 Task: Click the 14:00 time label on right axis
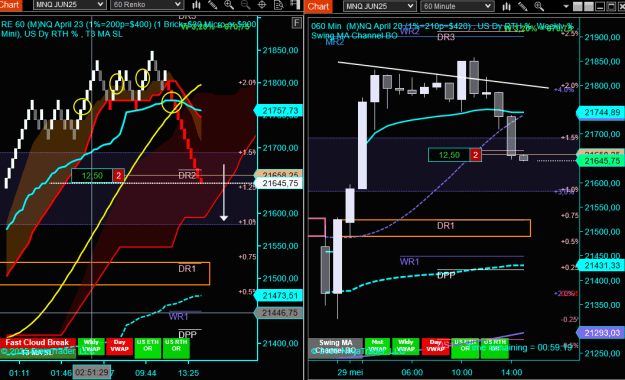511,372
